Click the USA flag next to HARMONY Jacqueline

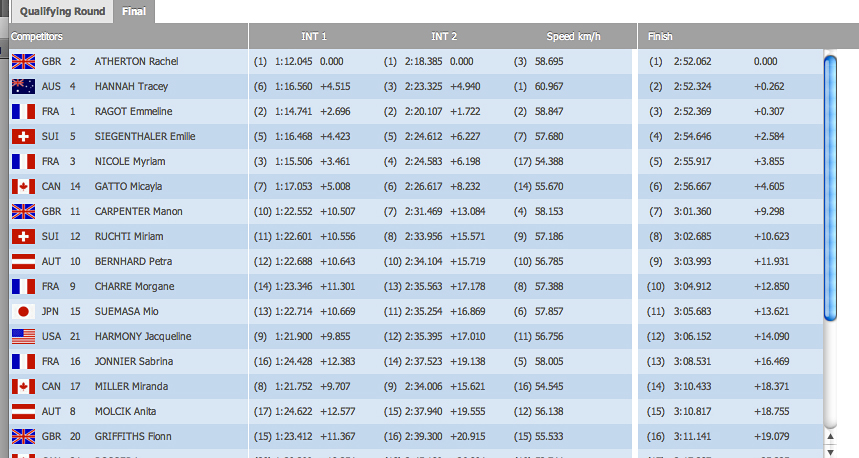pyautogui.click(x=22, y=336)
